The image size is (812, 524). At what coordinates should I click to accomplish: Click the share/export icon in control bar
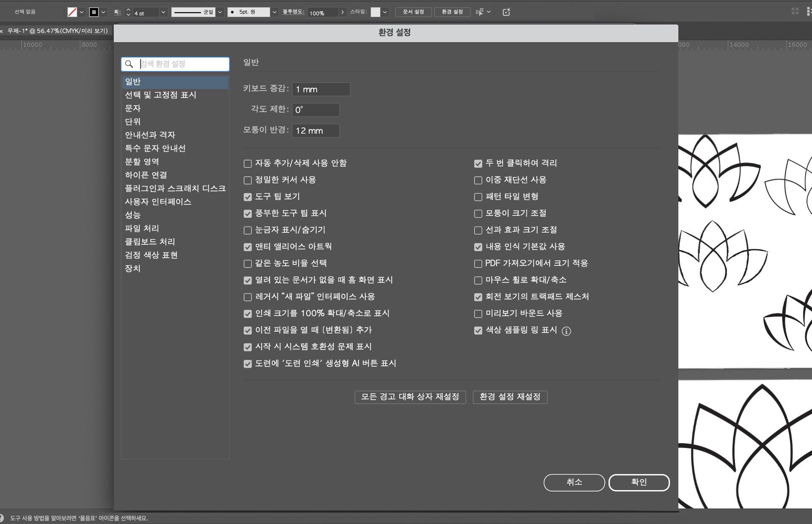pos(506,12)
